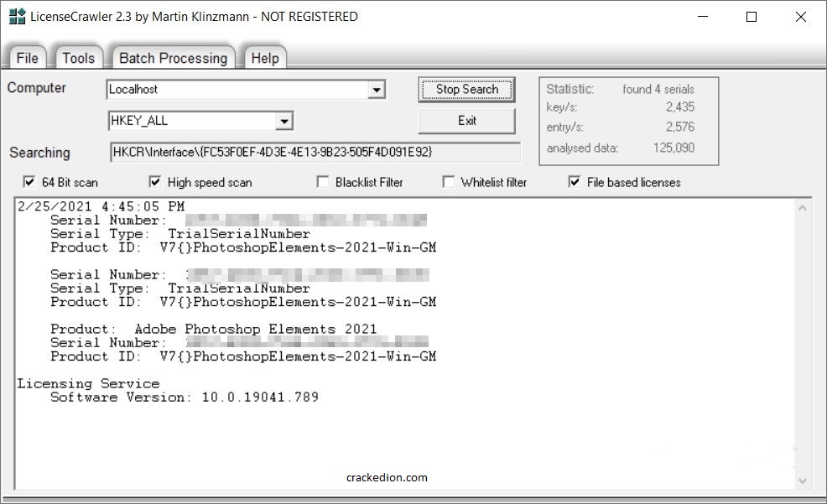Click the 'Licensing Service' line in results
This screenshot has width=827, height=504.
[88, 383]
